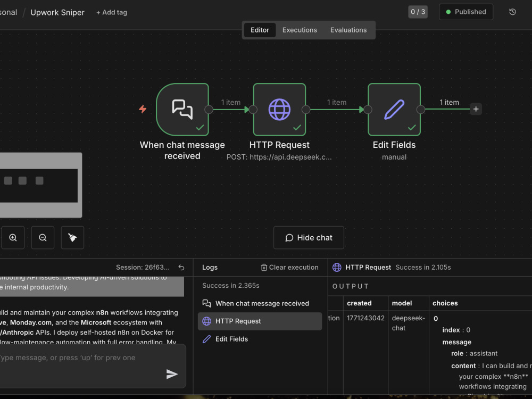Click the role : assistant entry
This screenshot has width=532, height=399.
(474, 354)
